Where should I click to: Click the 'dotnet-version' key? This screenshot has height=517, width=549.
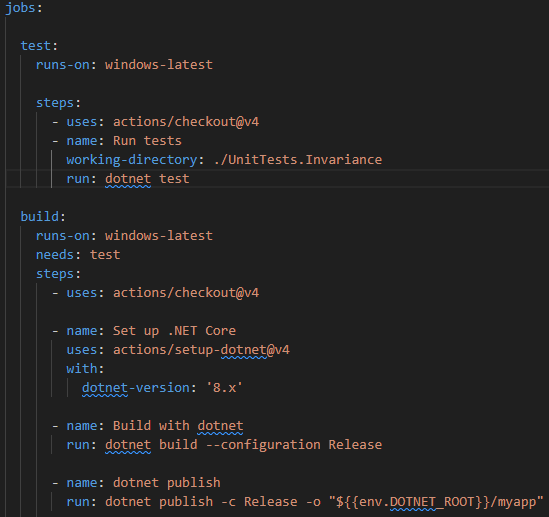click(136, 388)
